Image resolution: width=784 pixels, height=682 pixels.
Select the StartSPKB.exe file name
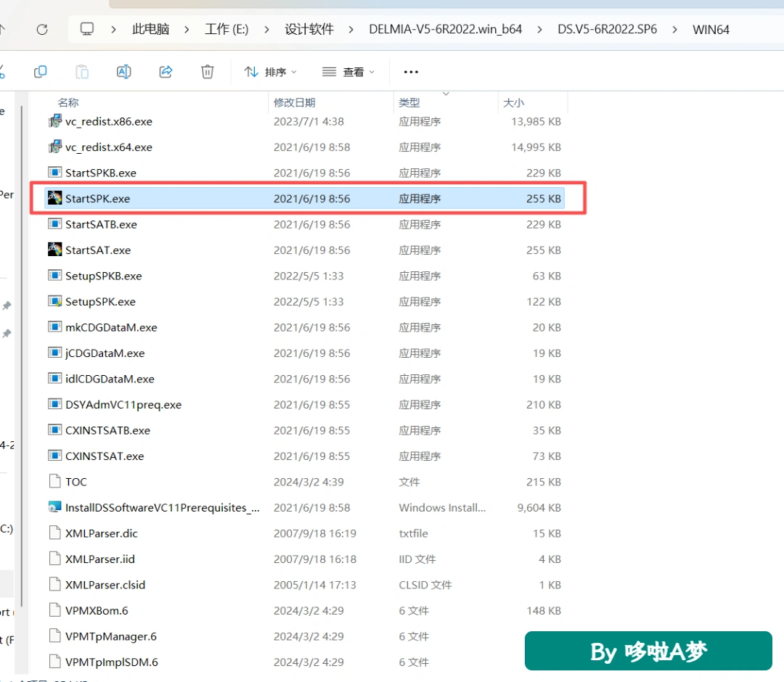point(100,173)
